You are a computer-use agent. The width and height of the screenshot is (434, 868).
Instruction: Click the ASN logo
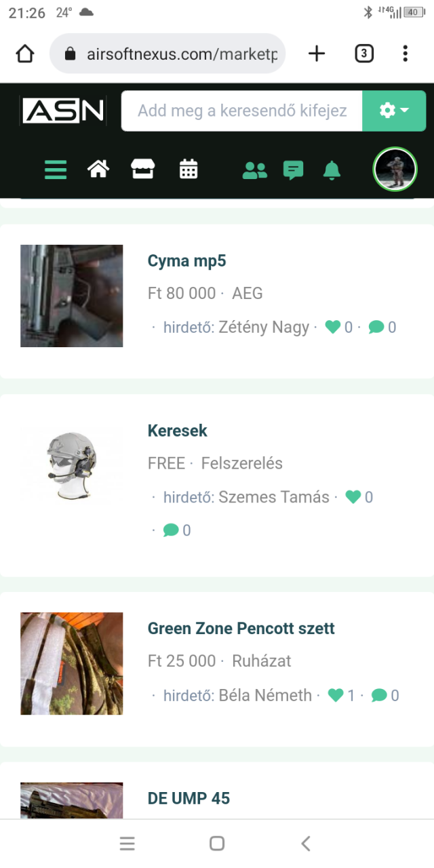point(62,110)
